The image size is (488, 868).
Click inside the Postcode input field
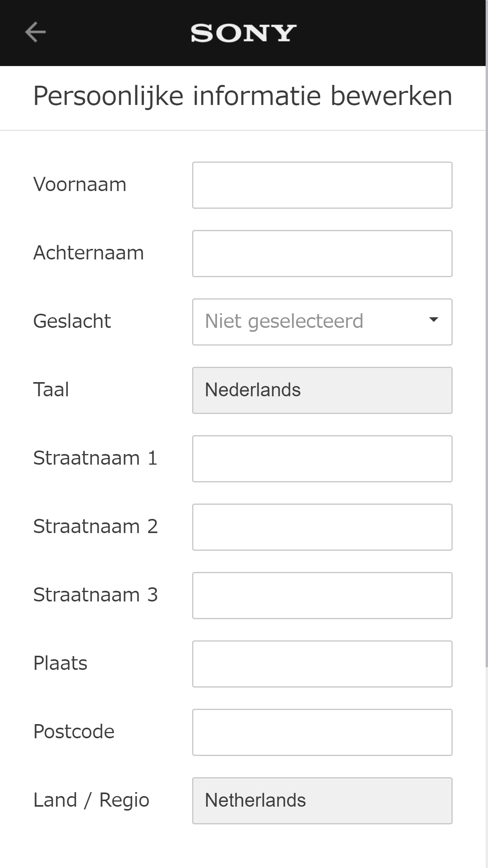coord(322,732)
